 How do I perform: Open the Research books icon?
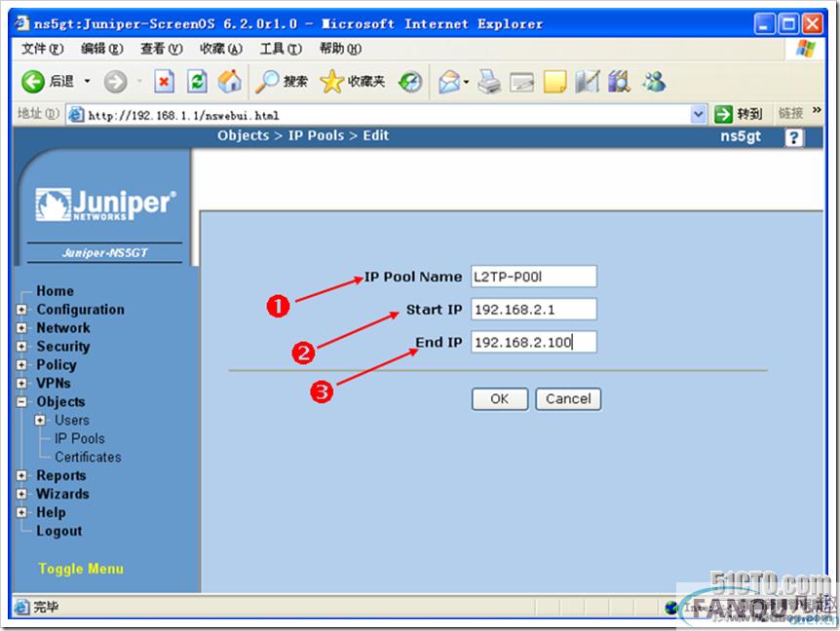pos(620,82)
